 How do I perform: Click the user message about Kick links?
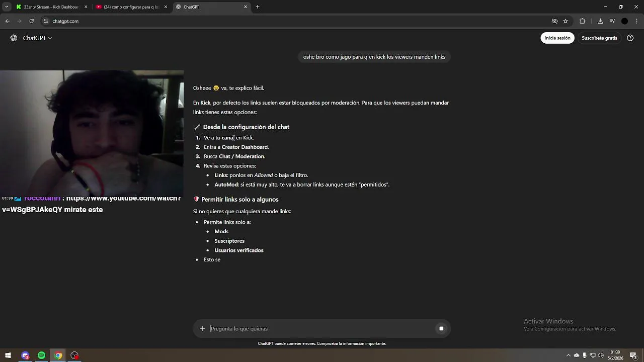coord(374,57)
